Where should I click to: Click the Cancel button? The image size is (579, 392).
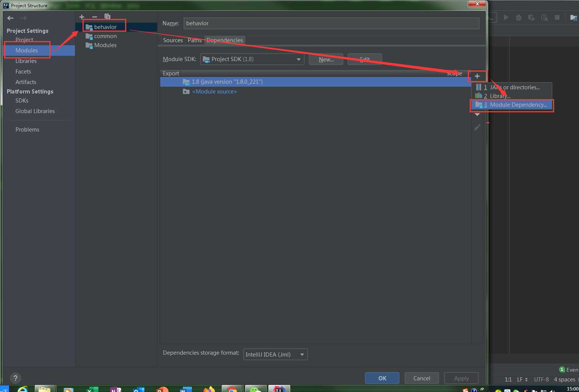(x=421, y=378)
